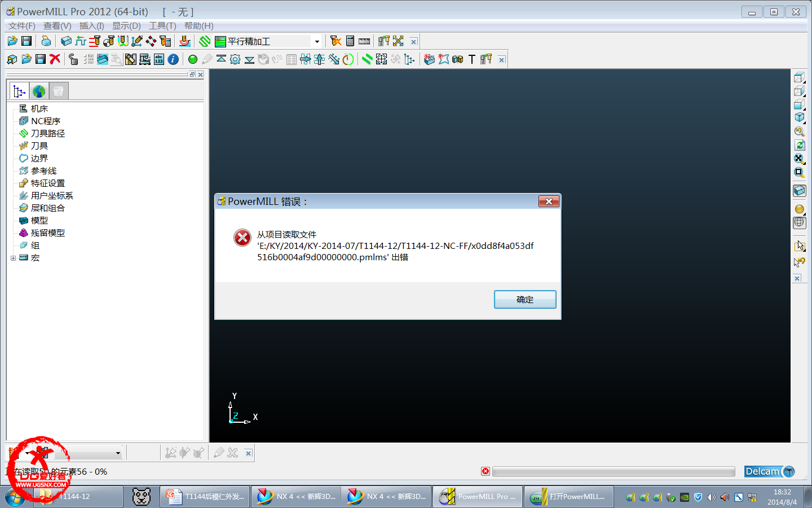
Task: Open the 插入(I) menu
Action: [92, 26]
